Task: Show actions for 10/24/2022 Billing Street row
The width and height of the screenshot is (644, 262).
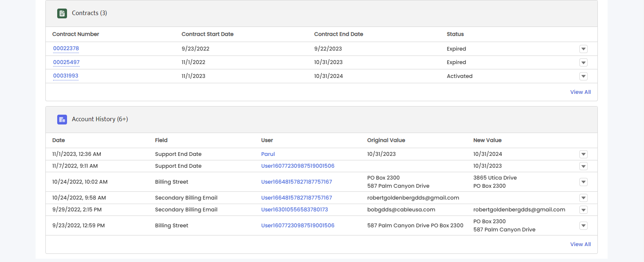Action: pyautogui.click(x=584, y=182)
